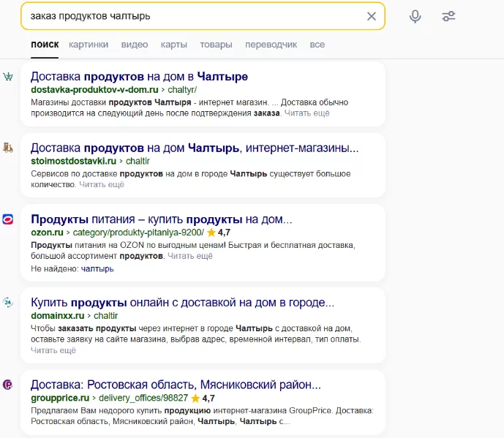Open result Доставка продуктов на дом Чалтырь, интернет-магазины
The height and width of the screenshot is (438, 504).
(x=195, y=148)
